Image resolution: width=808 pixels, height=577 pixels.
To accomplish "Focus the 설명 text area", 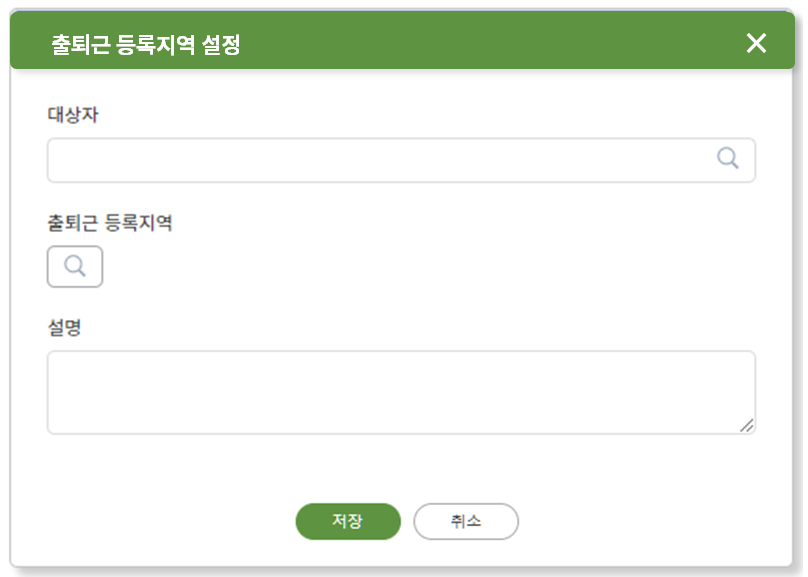I will point(401,393).
